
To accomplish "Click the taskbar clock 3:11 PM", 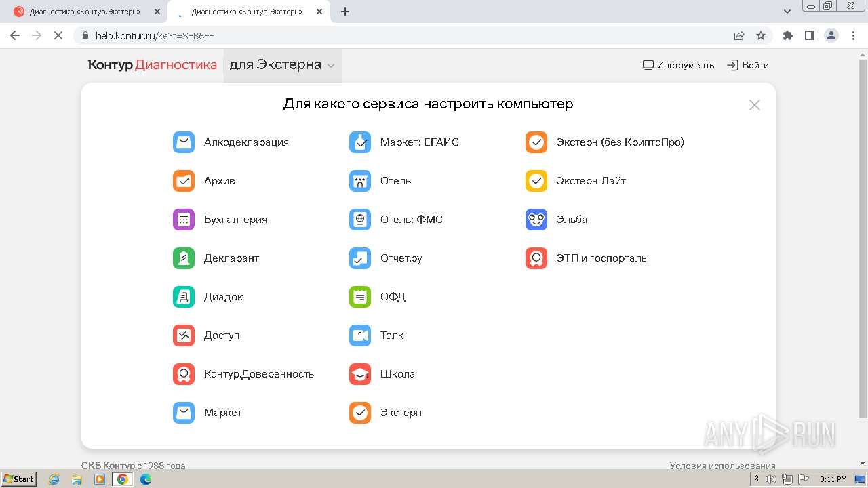I will pos(833,479).
